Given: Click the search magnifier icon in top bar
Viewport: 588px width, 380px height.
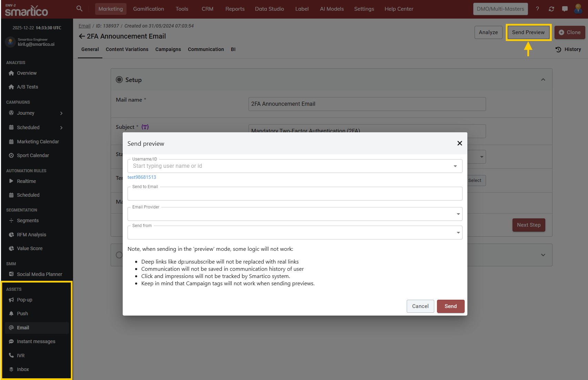Looking at the screenshot, I should click(79, 9).
